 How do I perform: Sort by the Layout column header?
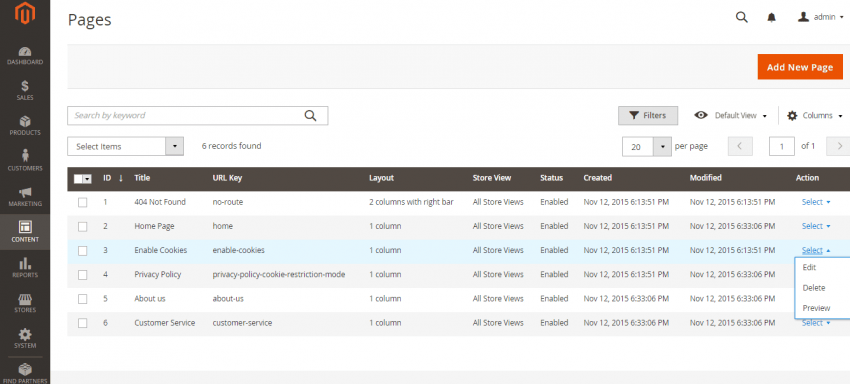381,178
